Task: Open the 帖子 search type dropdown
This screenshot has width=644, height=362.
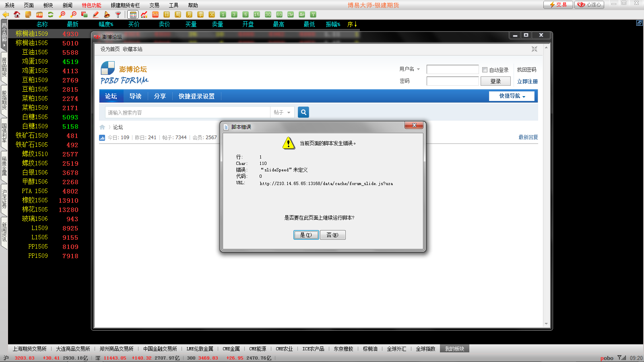Action: tap(282, 113)
